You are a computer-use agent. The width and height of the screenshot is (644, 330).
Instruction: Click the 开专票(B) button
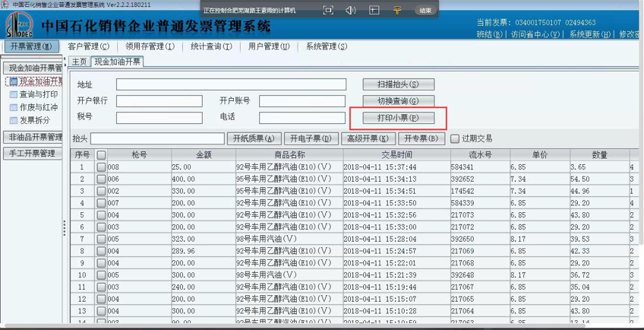[421, 138]
